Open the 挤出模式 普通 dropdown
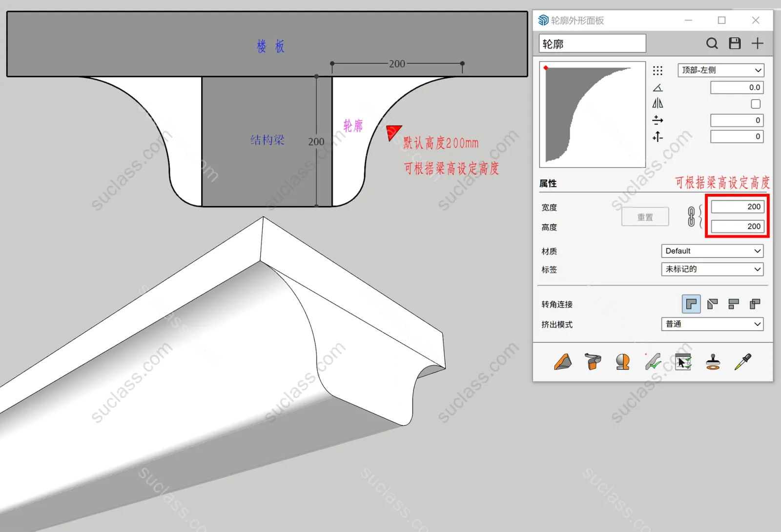781x532 pixels. point(712,324)
